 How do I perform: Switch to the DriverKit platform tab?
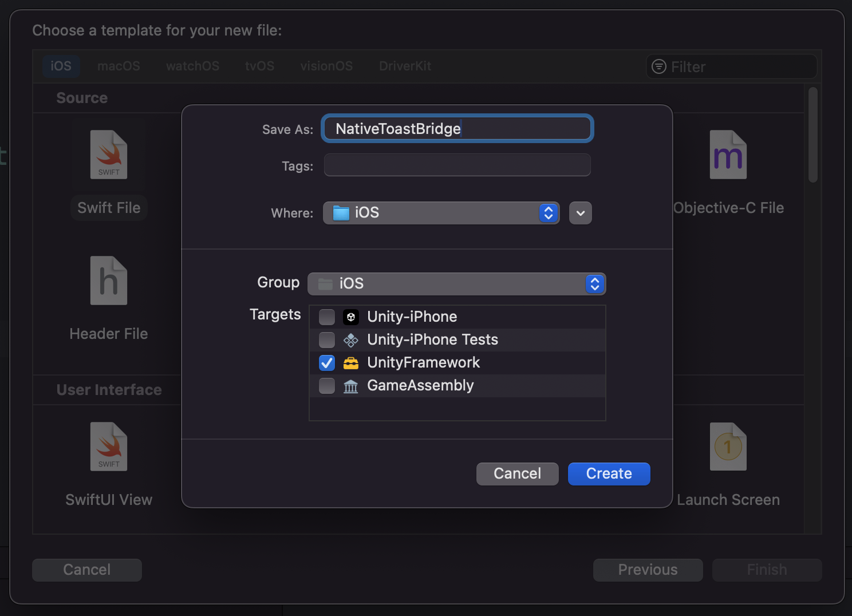pyautogui.click(x=405, y=66)
